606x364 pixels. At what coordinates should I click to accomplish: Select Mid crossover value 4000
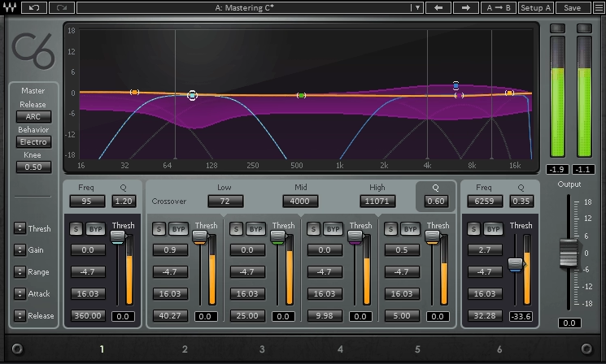(x=300, y=201)
